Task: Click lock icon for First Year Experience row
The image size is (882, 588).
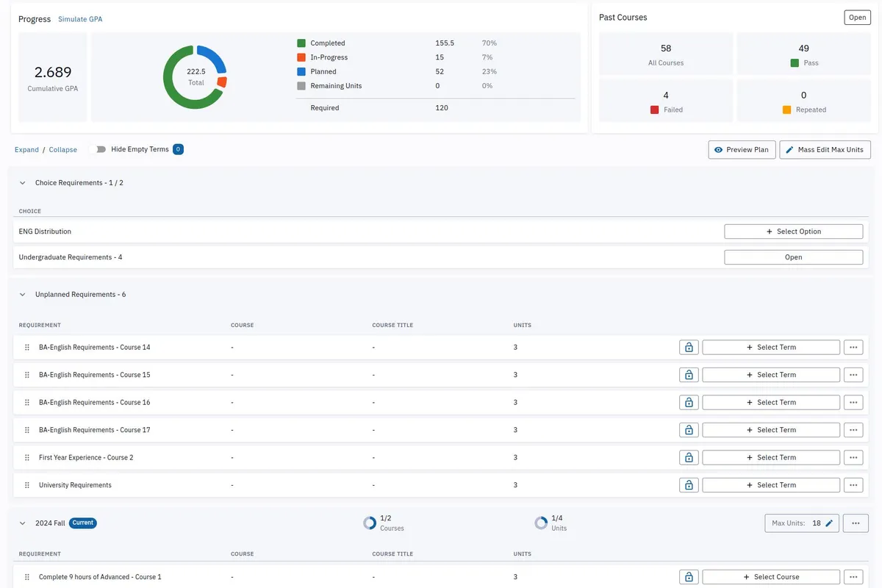Action: [x=689, y=458]
